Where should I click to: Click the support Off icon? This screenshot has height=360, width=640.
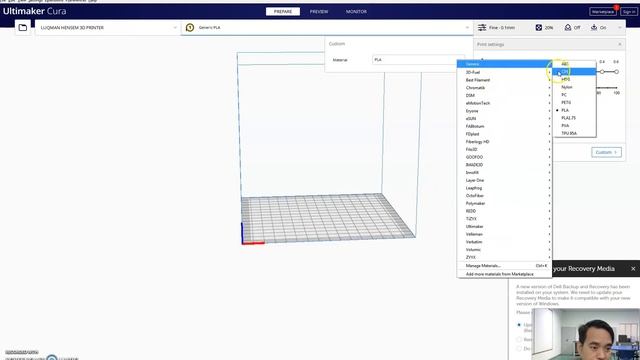point(568,27)
